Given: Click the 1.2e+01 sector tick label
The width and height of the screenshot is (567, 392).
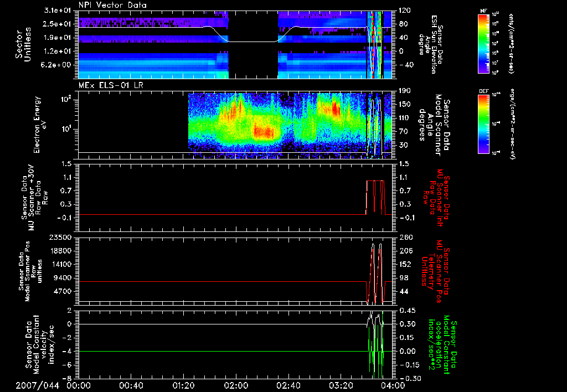Looking at the screenshot, I should click(58, 51).
